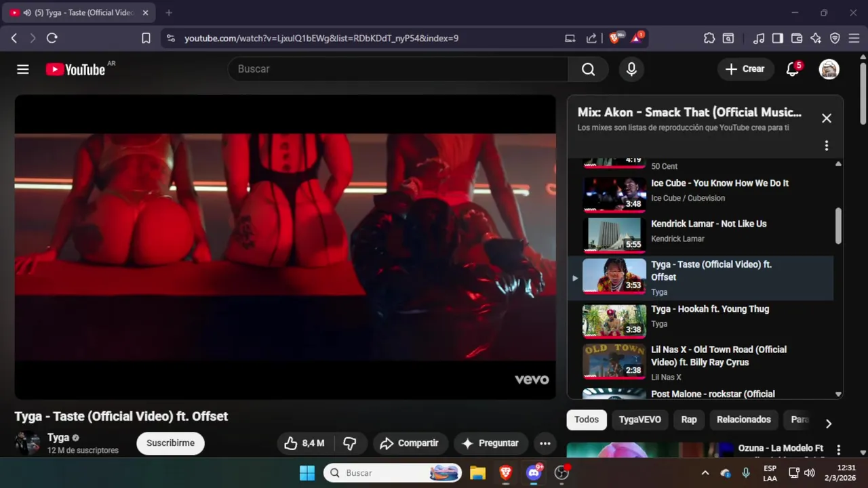View site information icon in address bar
The height and width of the screenshot is (488, 868).
click(170, 38)
